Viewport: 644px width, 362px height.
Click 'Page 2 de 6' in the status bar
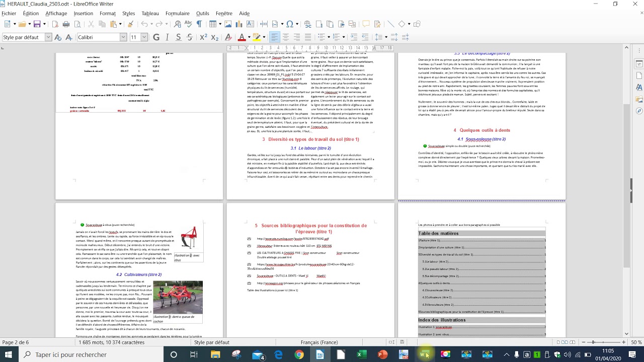[16, 342]
